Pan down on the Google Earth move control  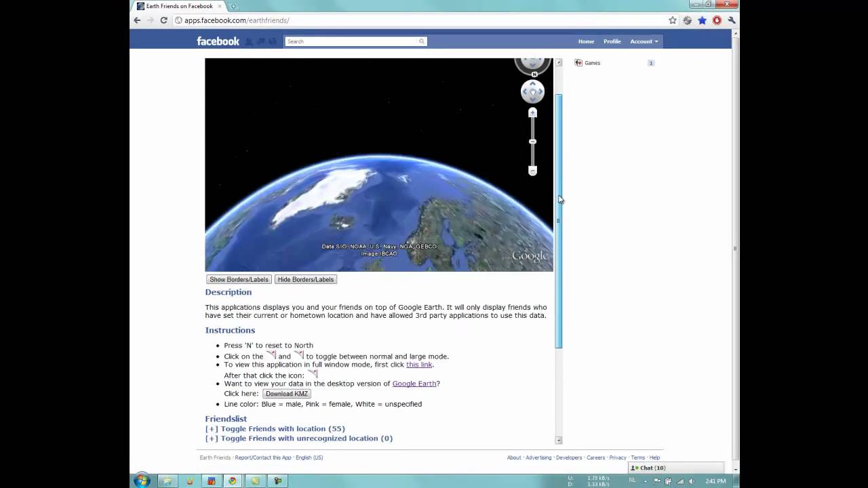[532, 99]
